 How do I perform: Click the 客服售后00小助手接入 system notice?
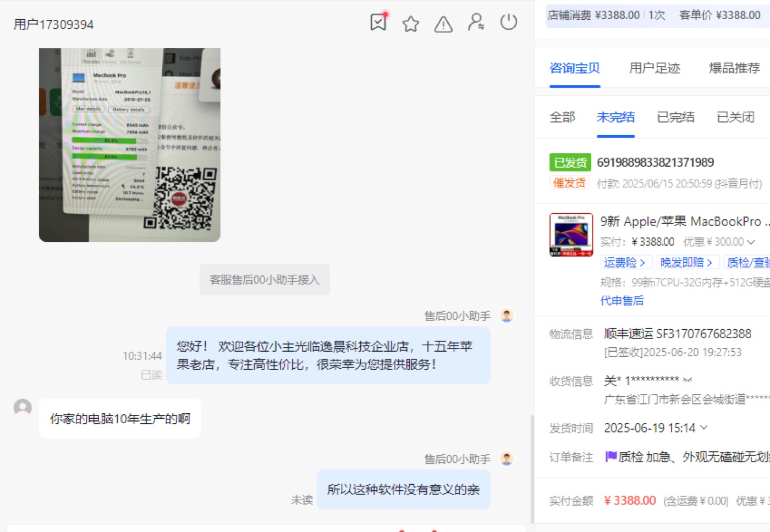coord(265,280)
